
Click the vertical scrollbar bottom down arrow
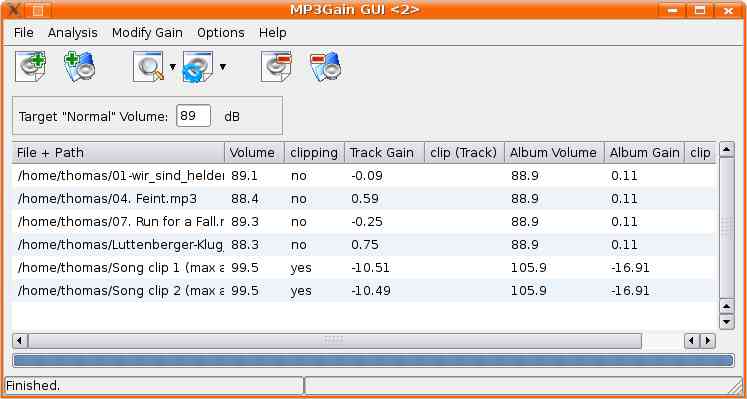click(x=726, y=322)
